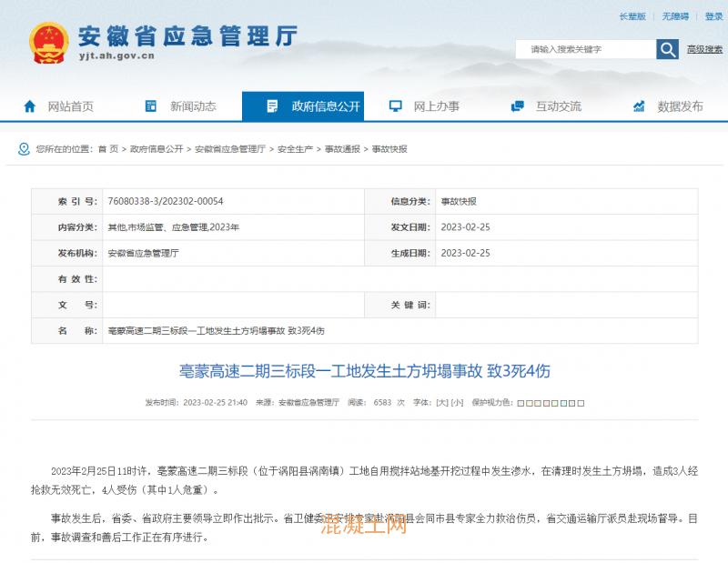Go to 事故通报 in breadcrumb

pyautogui.click(x=342, y=148)
